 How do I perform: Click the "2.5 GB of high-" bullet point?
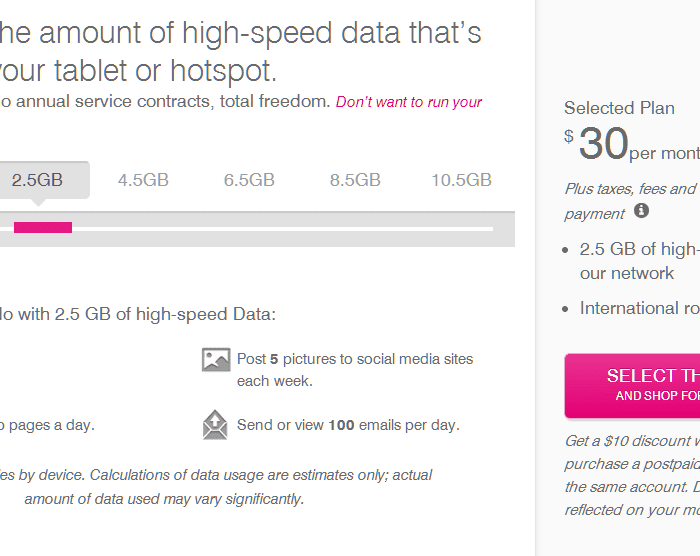tap(638, 249)
